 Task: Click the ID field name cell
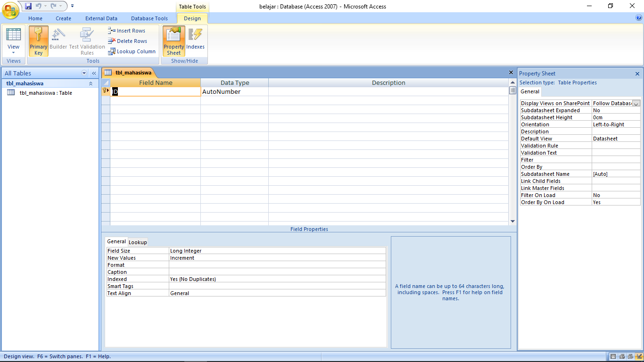[156, 91]
